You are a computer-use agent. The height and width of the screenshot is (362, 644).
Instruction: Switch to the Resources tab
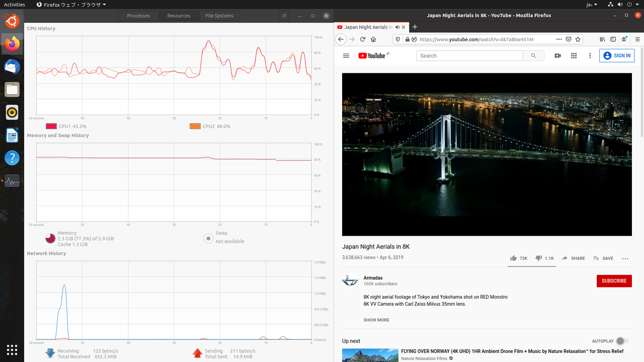click(x=179, y=16)
